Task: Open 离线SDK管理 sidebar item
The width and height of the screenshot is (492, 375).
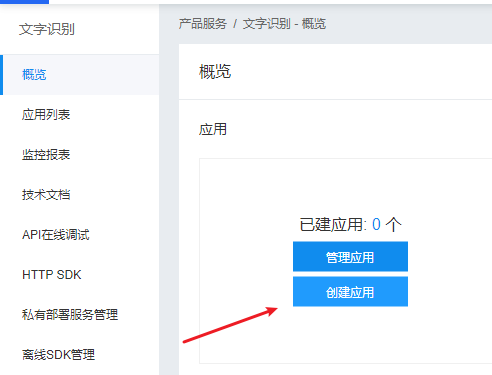Action: tap(79, 355)
